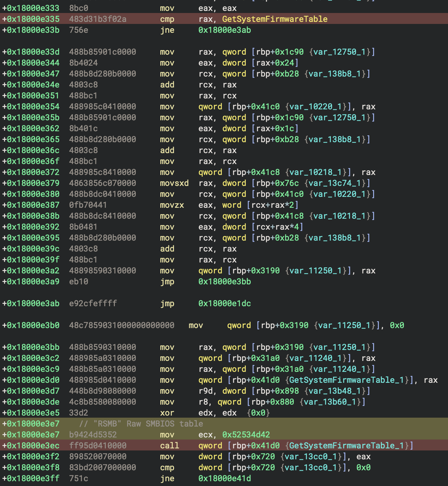
Task: Select opcode bytes eb10
Action: tap(79, 281)
